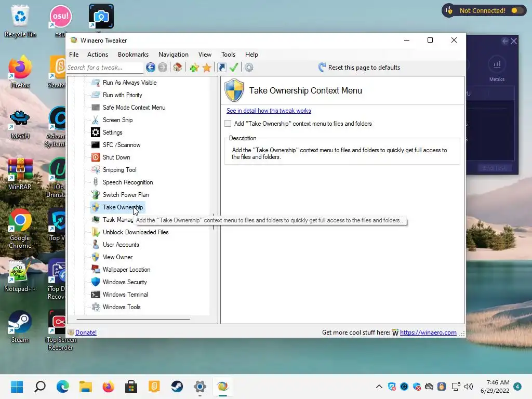Click the Donate! link
The image size is (532, 399).
pyautogui.click(x=86, y=332)
